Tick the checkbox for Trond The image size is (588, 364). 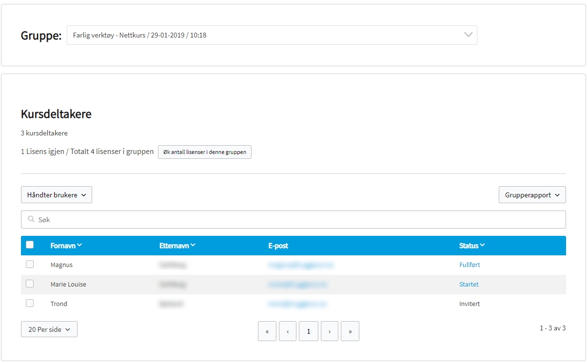pos(30,303)
